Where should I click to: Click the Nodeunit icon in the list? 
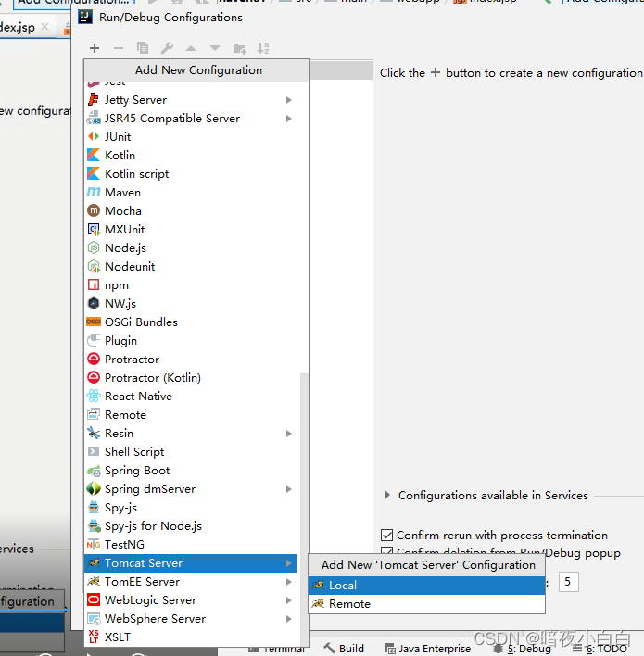tap(94, 267)
